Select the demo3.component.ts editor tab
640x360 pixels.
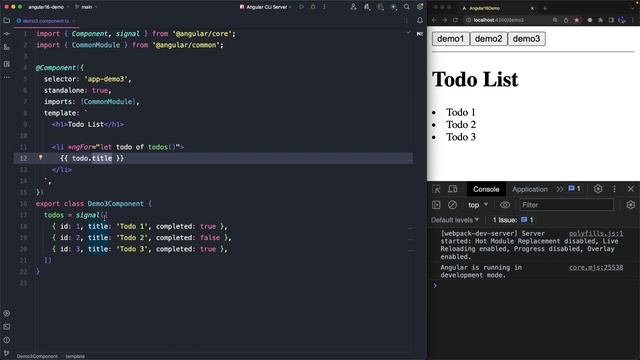point(46,21)
